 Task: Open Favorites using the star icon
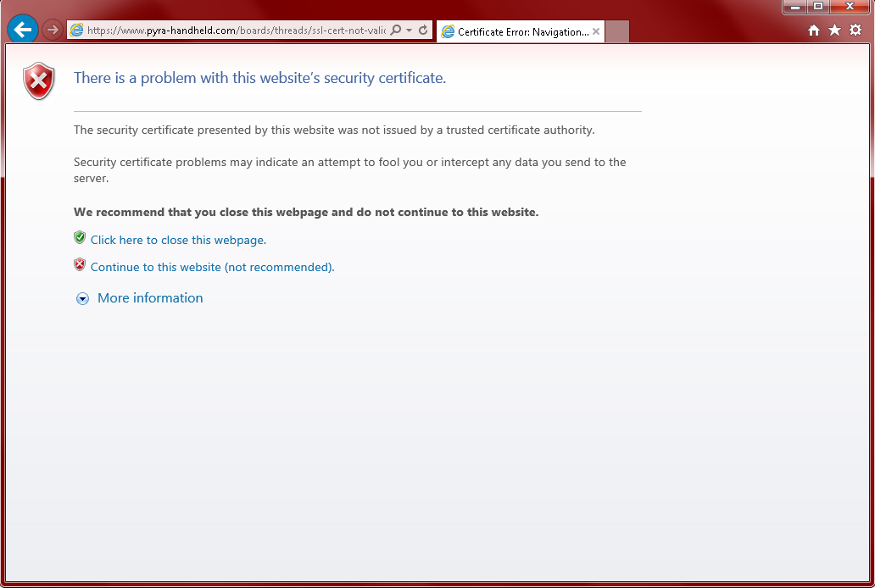point(834,31)
